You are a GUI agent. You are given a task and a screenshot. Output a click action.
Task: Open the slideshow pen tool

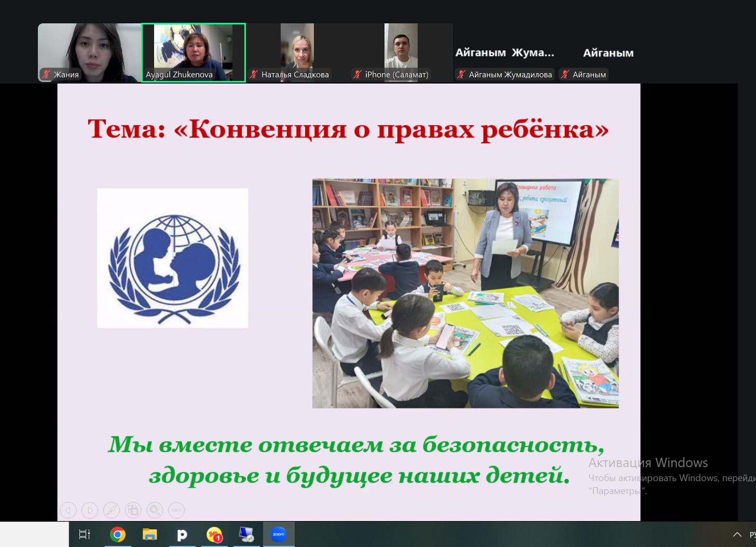coord(112,510)
